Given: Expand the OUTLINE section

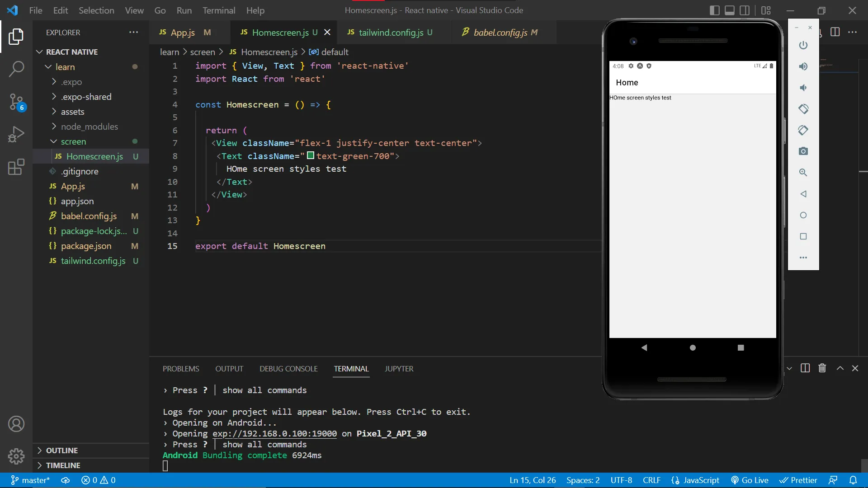Looking at the screenshot, I should [x=61, y=450].
